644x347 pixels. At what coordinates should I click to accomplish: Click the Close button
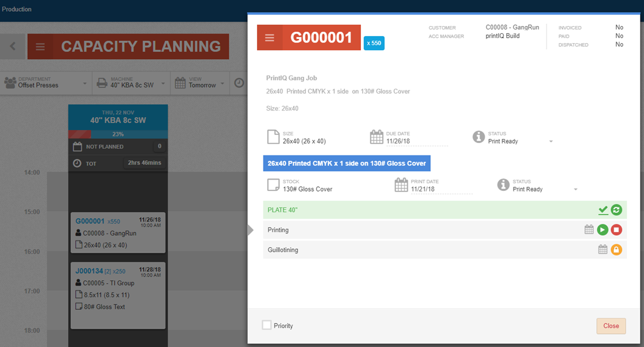611,326
